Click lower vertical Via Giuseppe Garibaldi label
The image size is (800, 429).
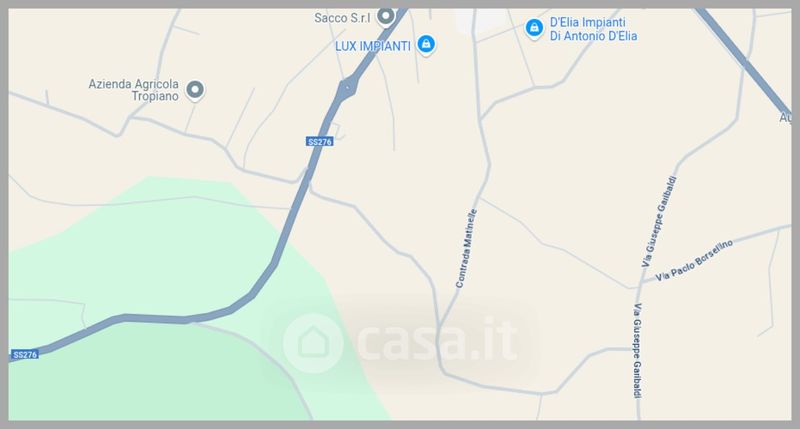[637, 350]
